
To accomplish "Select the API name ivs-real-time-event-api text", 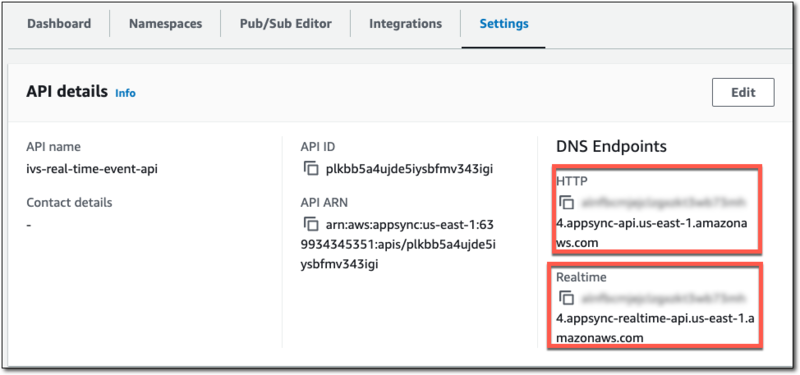I will (x=92, y=169).
